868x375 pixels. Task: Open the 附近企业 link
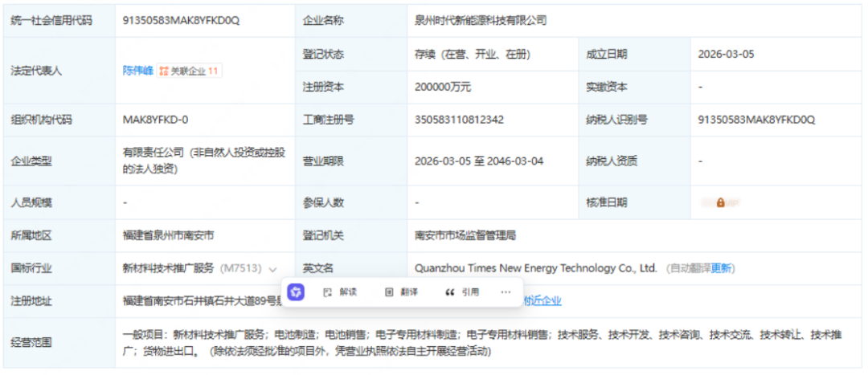pos(543,301)
